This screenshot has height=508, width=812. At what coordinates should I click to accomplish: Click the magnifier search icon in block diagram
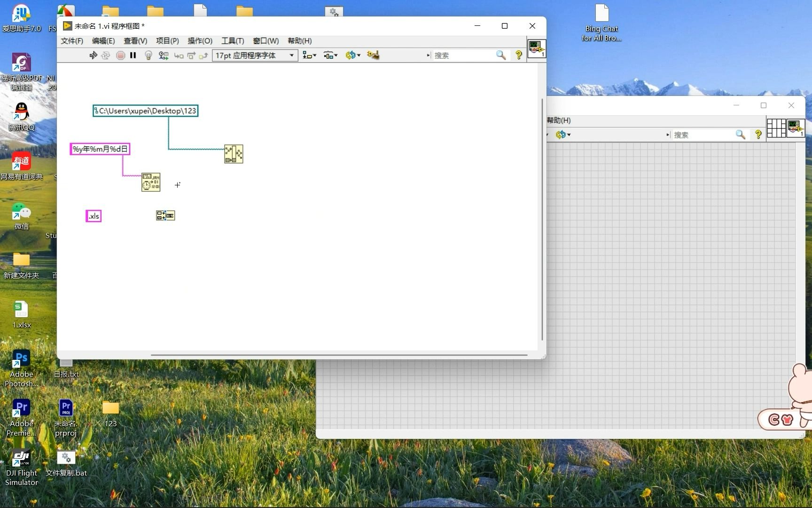click(x=501, y=55)
